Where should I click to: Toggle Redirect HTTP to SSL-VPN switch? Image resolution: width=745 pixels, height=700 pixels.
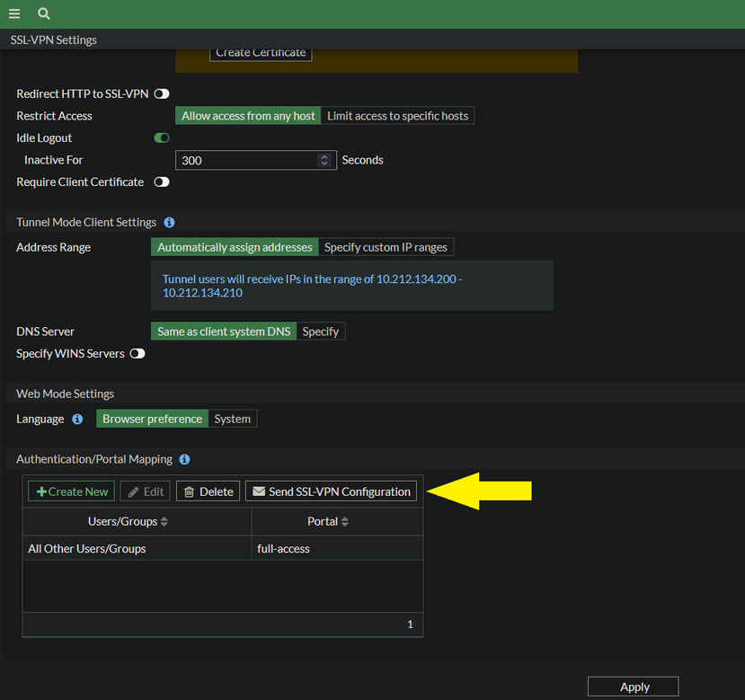[162, 93]
